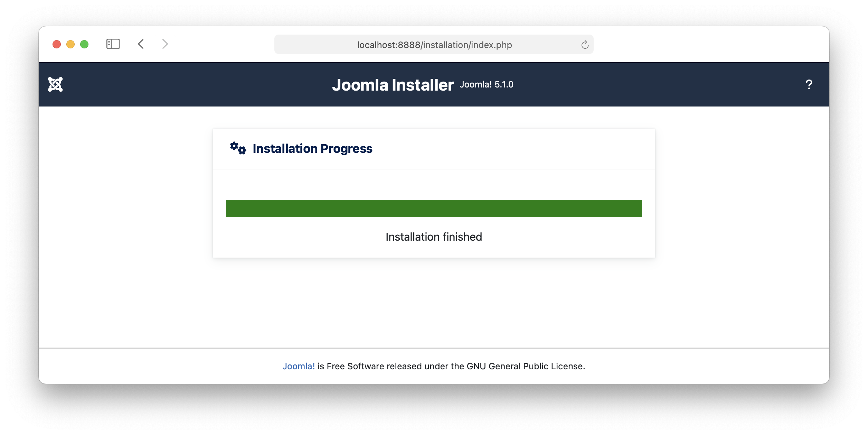Click the green installation progress bar
The width and height of the screenshot is (868, 435).
(434, 209)
